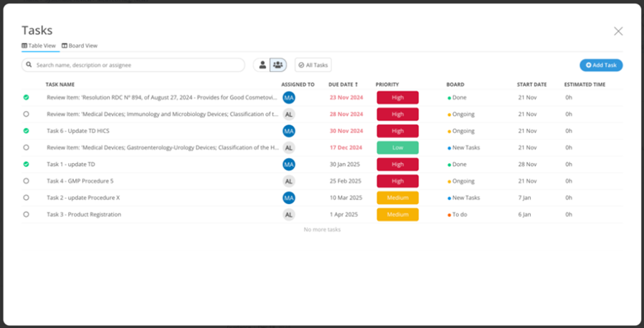Image resolution: width=644 pixels, height=328 pixels.
Task: Click AL avatar on Task 4 row
Action: pyautogui.click(x=289, y=181)
